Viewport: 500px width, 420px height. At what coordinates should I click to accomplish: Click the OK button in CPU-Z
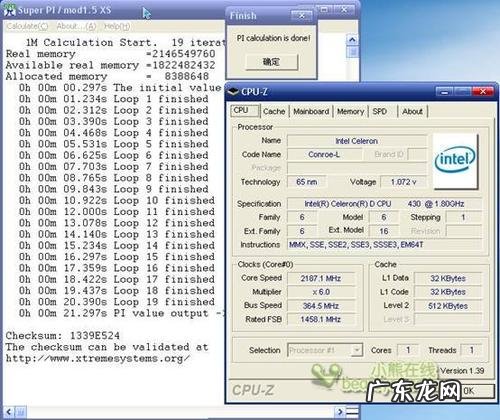(478, 391)
